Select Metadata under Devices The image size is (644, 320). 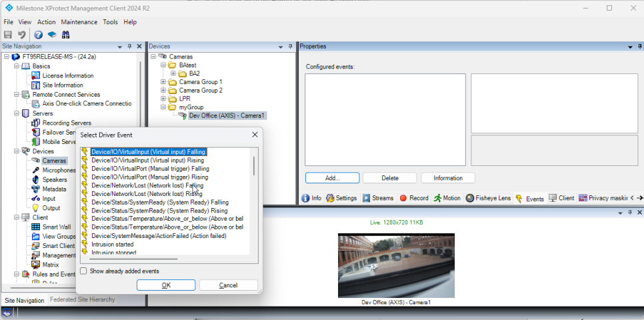pos(55,189)
